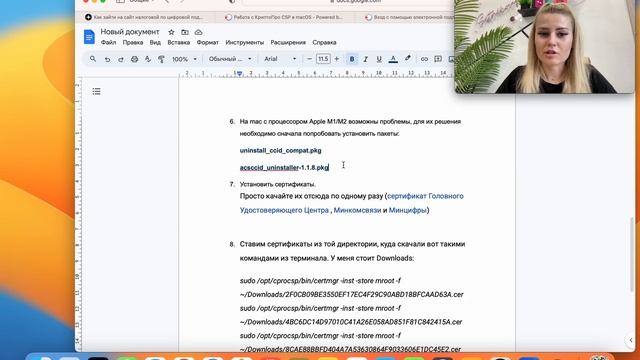The height and width of the screenshot is (360, 640).
Task: Click the path ending 4BC6DC14D97010C41A26E058AD851F81C842415A.cer
Action: click(x=351, y=322)
